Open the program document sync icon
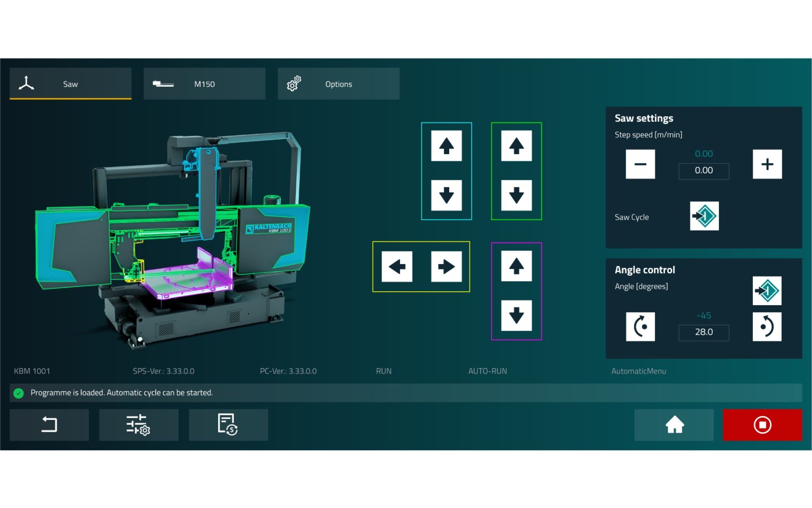 [x=228, y=425]
